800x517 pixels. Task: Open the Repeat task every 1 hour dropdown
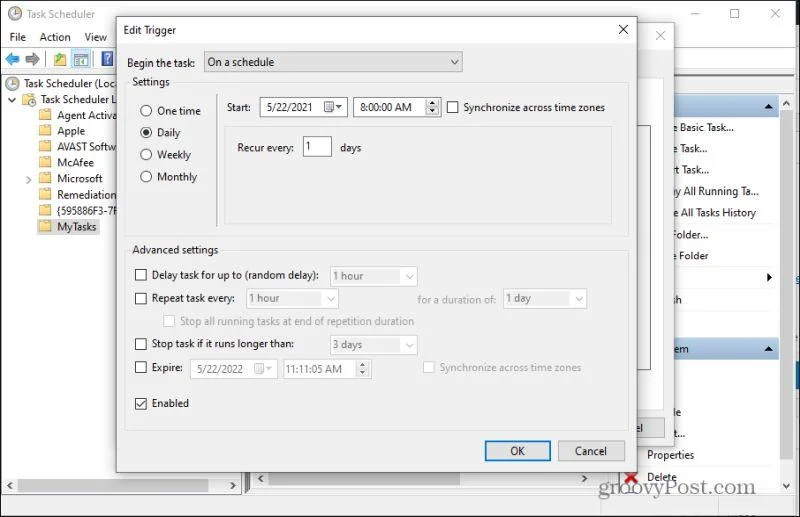[x=292, y=298]
